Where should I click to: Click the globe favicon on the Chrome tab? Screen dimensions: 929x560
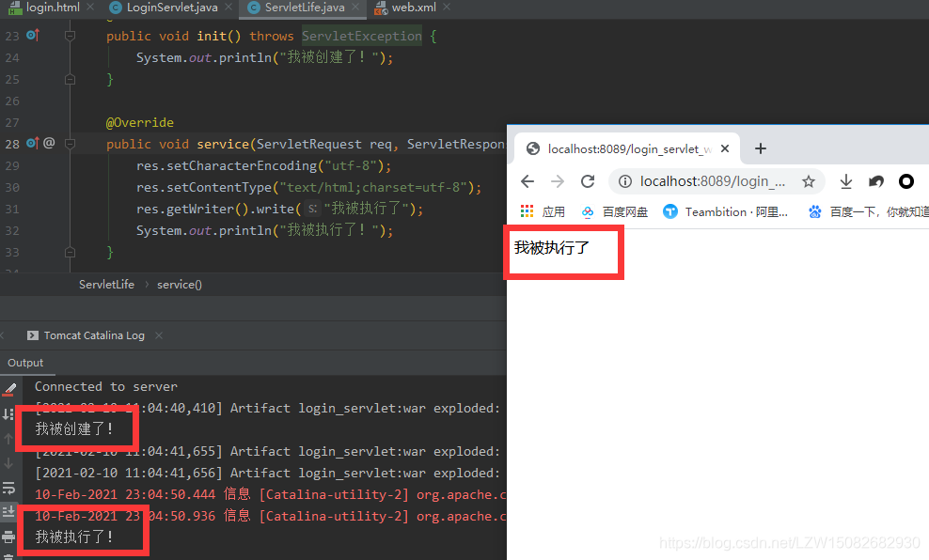(532, 148)
